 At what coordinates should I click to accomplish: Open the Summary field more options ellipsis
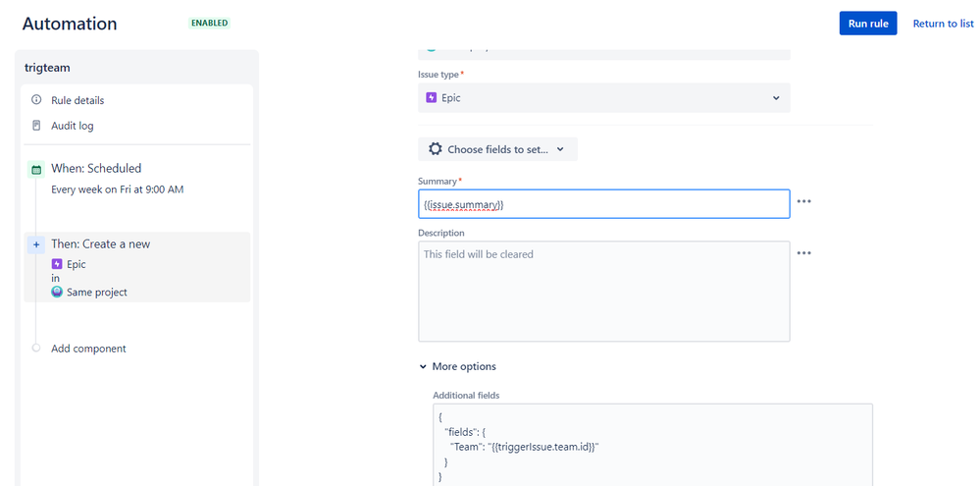tap(804, 201)
